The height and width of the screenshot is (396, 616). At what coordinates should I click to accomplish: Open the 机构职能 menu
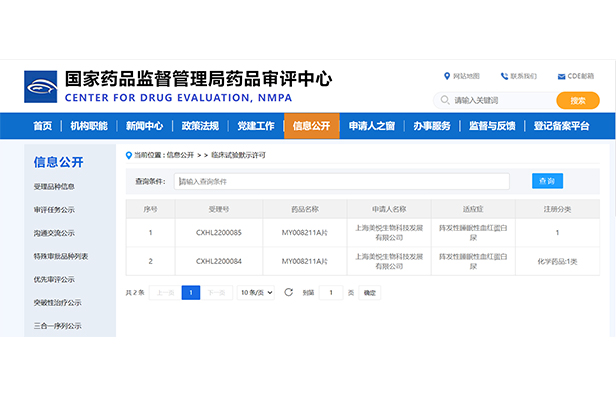coord(89,126)
